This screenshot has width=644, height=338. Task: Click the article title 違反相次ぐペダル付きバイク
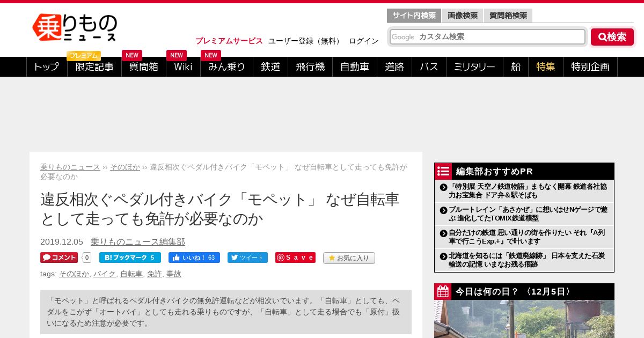click(220, 209)
